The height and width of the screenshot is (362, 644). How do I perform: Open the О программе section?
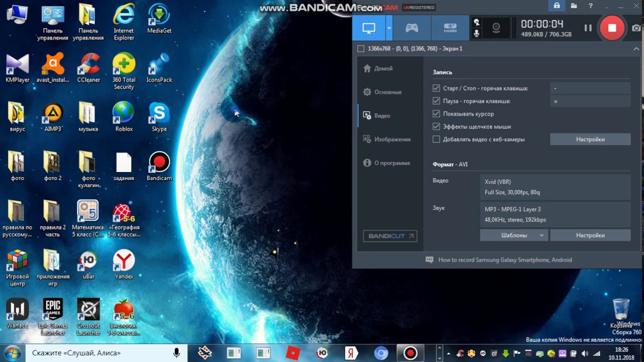click(x=388, y=163)
